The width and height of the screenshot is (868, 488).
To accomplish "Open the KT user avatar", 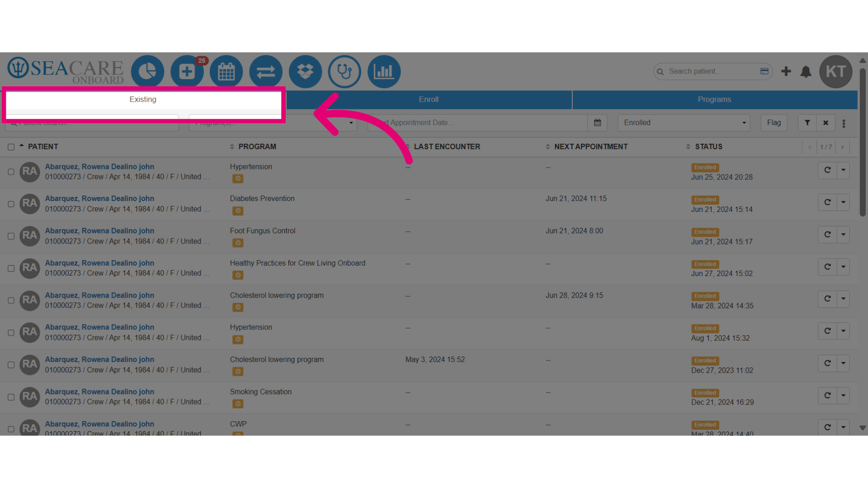I will (836, 71).
